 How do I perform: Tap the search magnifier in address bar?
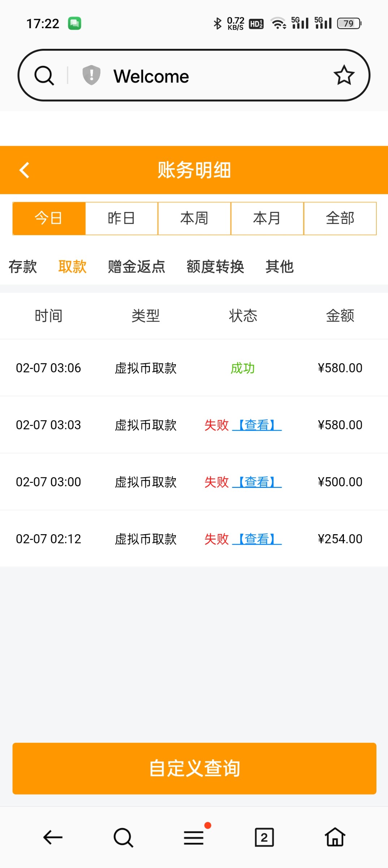pyautogui.click(x=44, y=76)
